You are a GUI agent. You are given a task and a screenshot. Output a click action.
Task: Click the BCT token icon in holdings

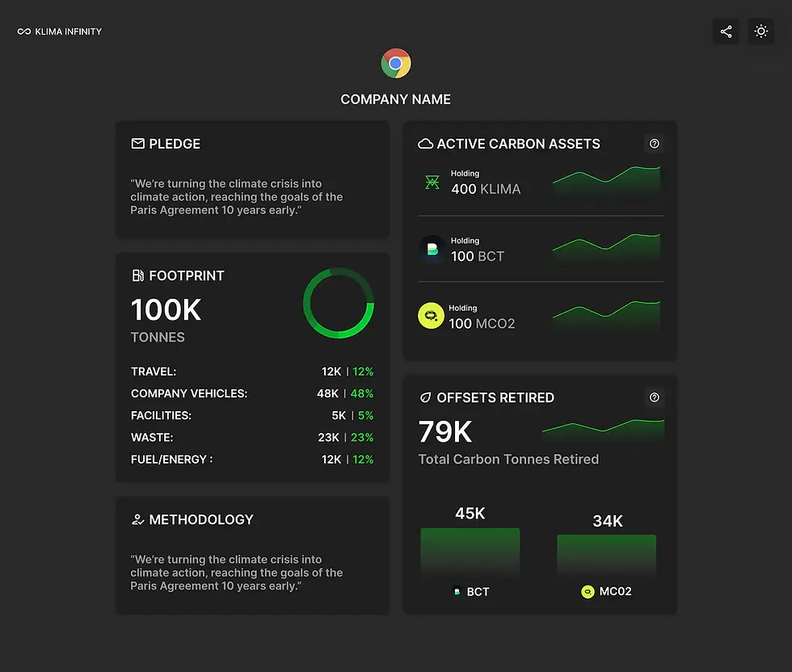(432, 250)
